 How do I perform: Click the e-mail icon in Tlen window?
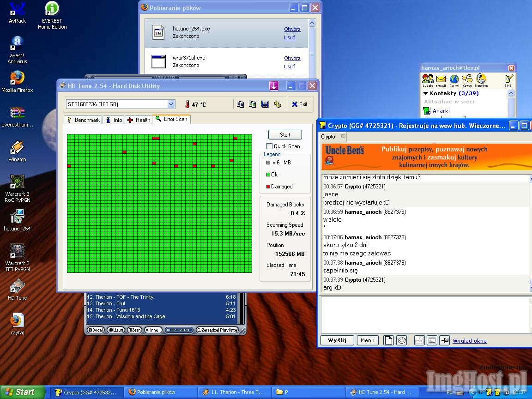441,80
